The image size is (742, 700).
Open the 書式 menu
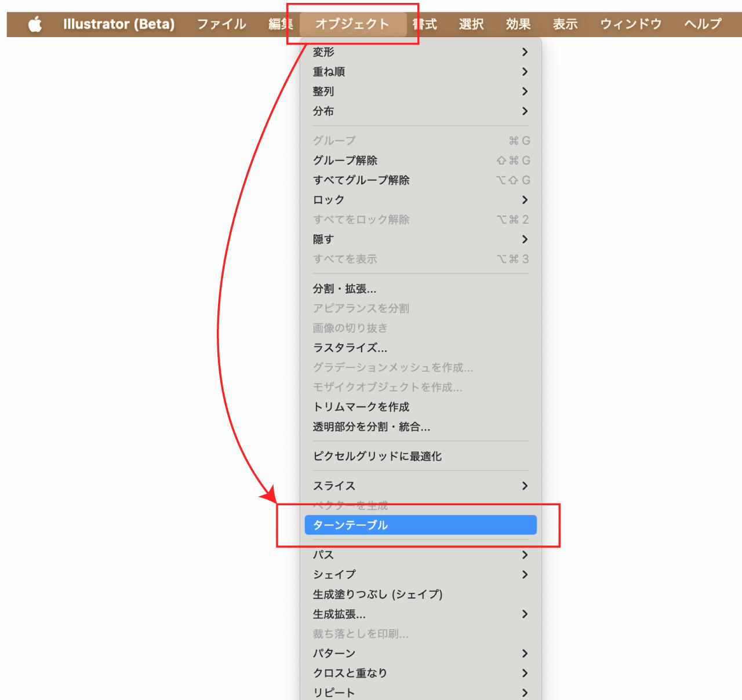(x=424, y=24)
